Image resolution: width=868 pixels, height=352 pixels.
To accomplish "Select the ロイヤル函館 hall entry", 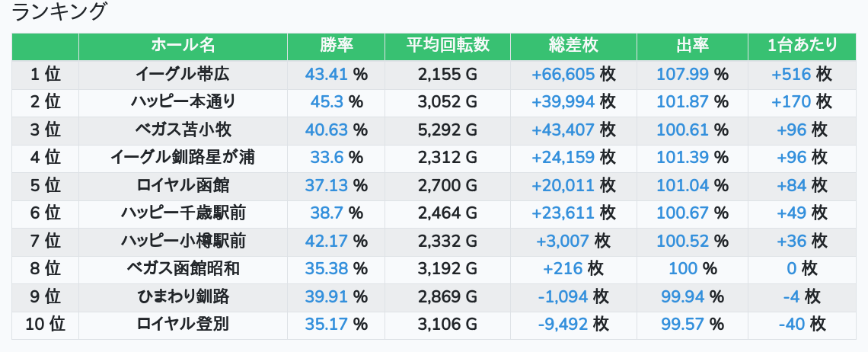I will pyautogui.click(x=183, y=185).
